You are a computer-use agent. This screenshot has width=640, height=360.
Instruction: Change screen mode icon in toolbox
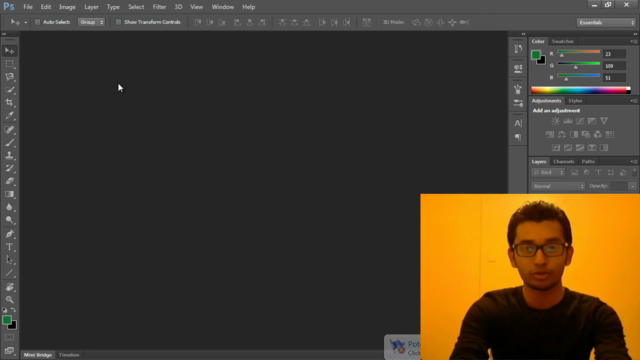[x=9, y=351]
